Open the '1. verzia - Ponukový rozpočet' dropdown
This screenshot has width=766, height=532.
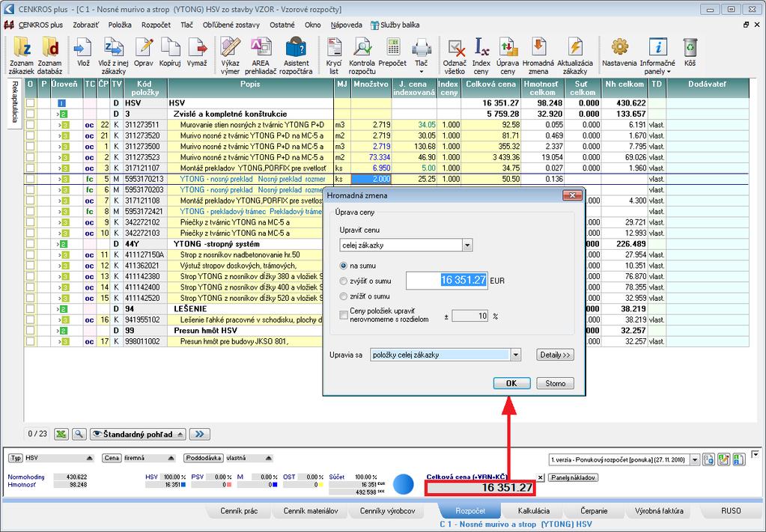coord(695,459)
